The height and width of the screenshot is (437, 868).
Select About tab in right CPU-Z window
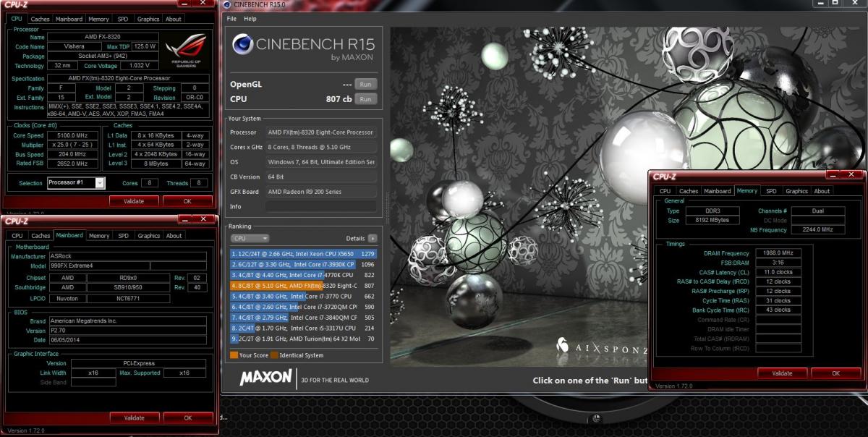[822, 191]
